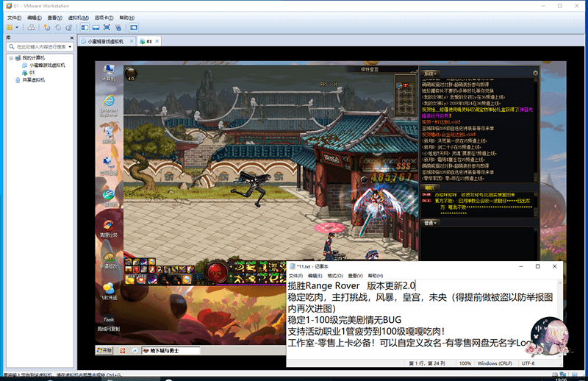The image size is (588, 381).
Task: Click the 第 1 行, 第 24 列 status entry
Action: point(427,363)
